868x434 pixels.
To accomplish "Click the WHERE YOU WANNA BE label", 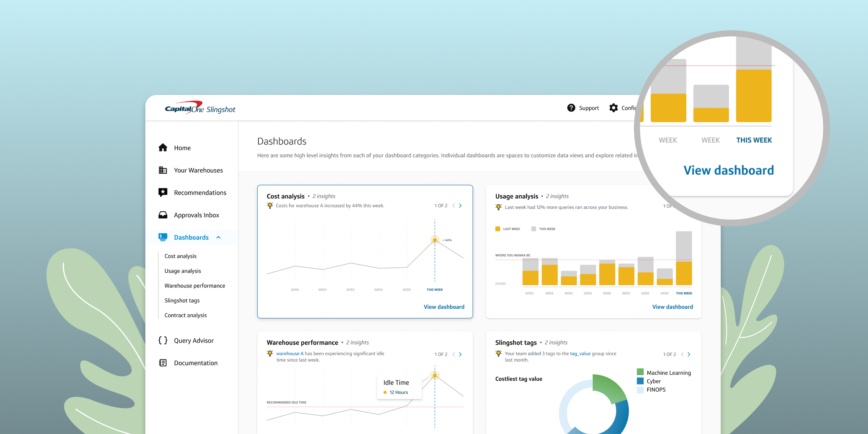I will (x=513, y=255).
